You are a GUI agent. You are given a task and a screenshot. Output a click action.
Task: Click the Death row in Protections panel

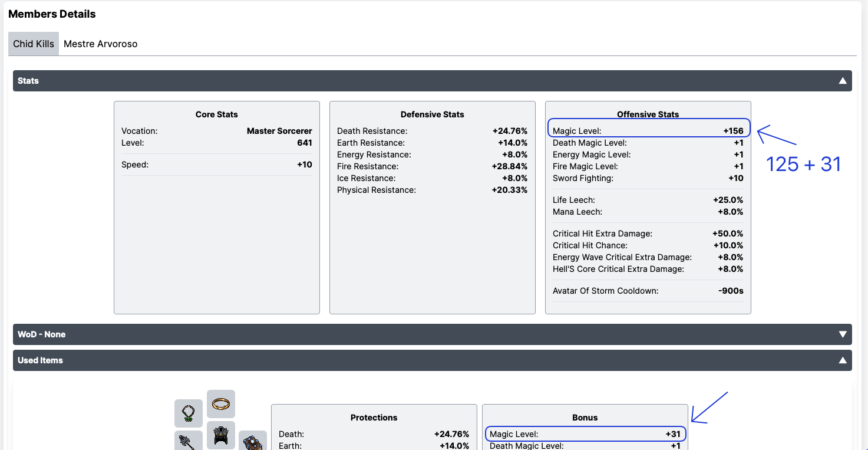click(x=374, y=434)
